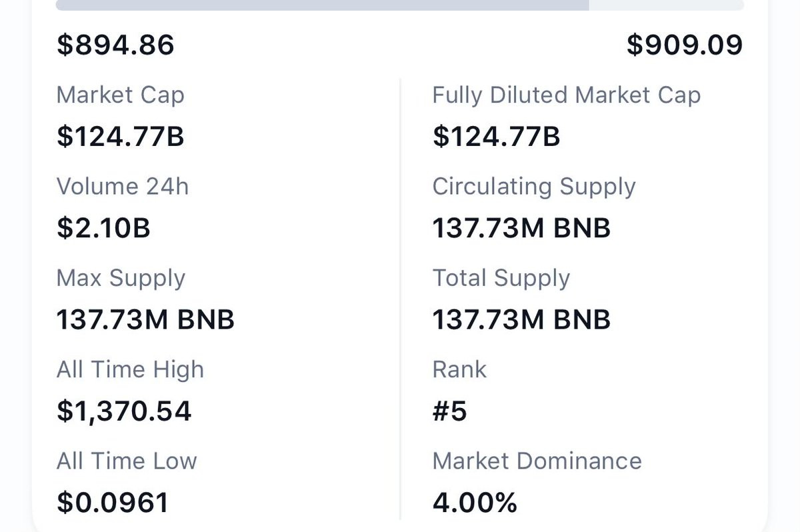Viewport: 800px width, 532px height.
Task: Tap the Max Supply label
Action: click(121, 277)
